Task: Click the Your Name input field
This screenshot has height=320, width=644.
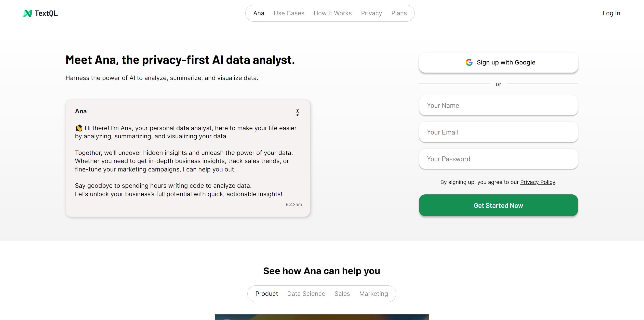Action: (x=498, y=105)
